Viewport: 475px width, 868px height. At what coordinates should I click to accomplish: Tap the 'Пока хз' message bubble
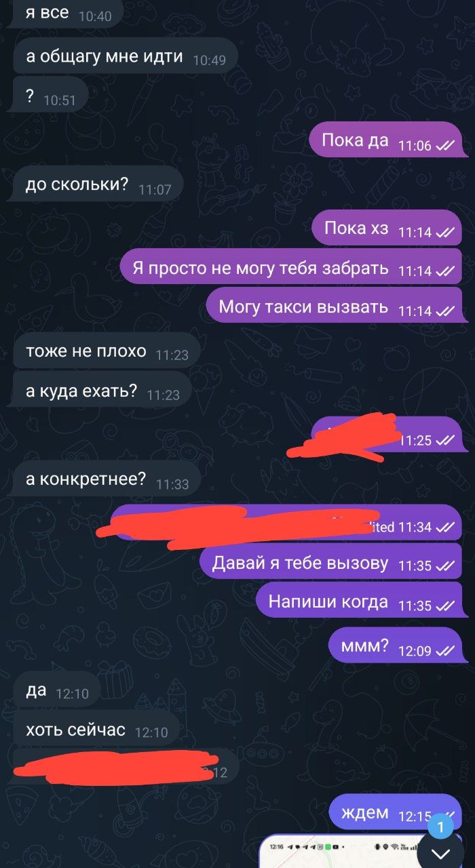point(386,228)
